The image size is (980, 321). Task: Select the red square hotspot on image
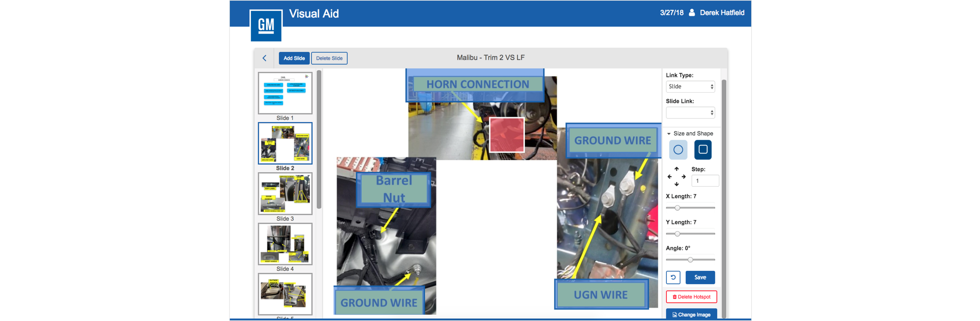click(507, 135)
